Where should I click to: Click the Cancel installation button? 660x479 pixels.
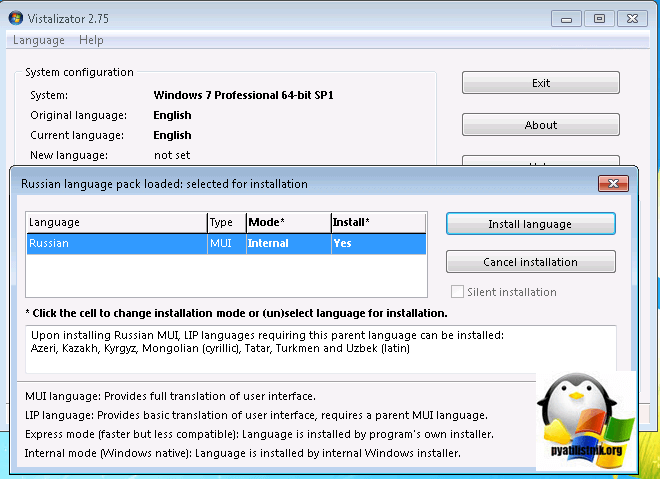pos(530,262)
